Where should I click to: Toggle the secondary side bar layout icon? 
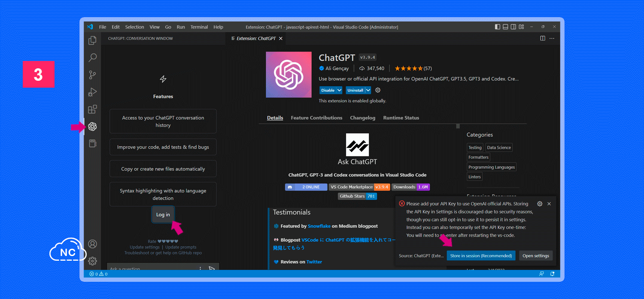point(514,27)
